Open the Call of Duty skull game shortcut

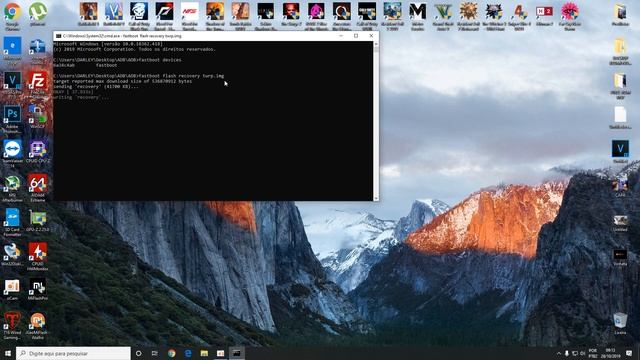pos(139,16)
